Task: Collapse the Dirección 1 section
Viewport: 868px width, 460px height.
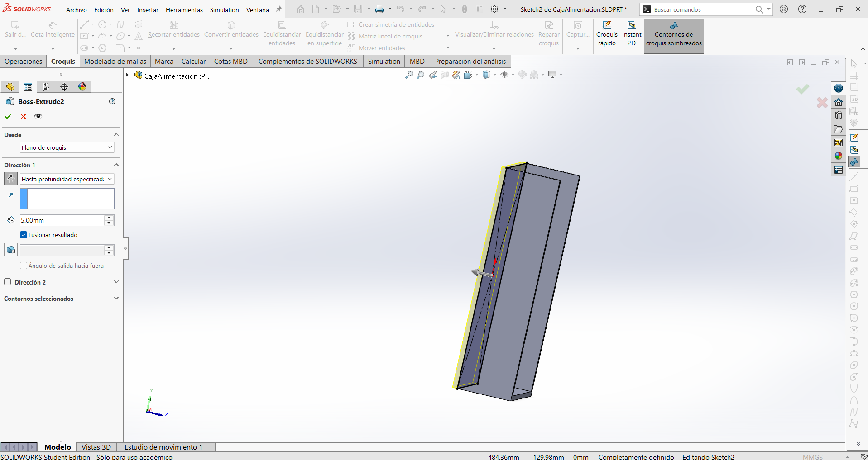Action: [x=116, y=165]
